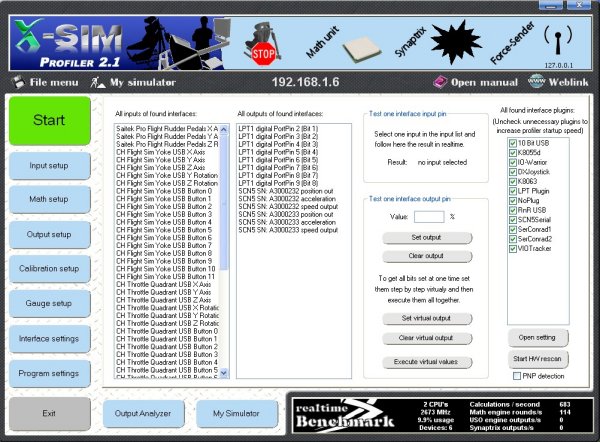Uncheck the K8063 plugin

513,181
